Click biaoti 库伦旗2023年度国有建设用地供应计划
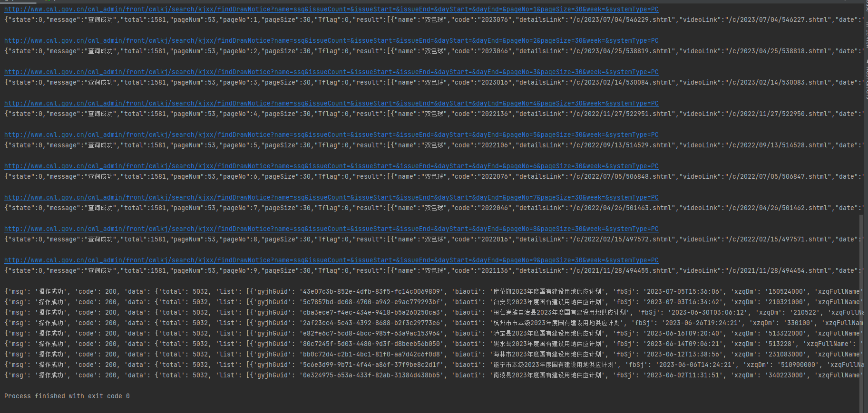 pos(548,292)
